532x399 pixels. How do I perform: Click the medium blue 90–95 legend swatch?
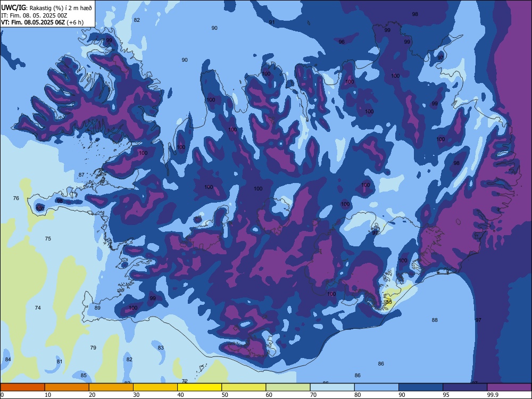click(421, 387)
